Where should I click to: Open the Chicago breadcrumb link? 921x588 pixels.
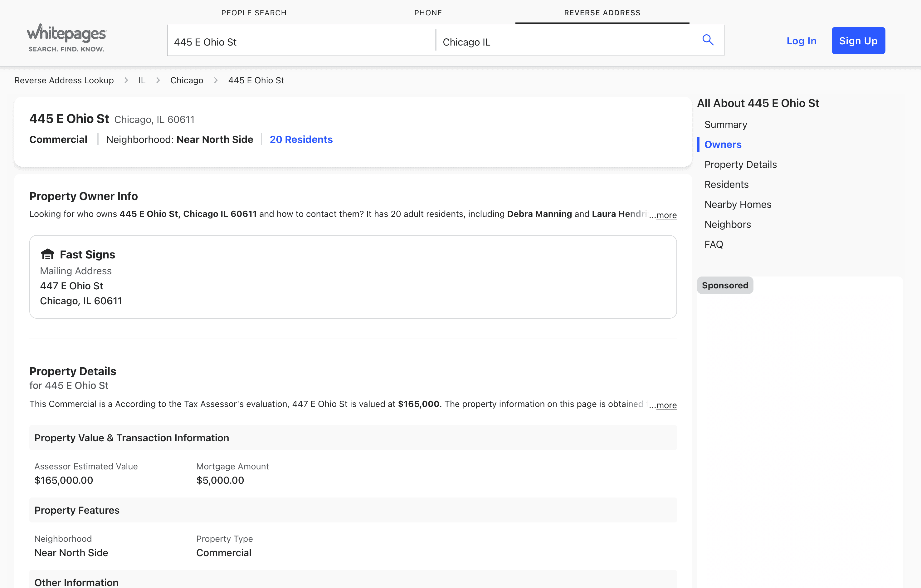[187, 80]
